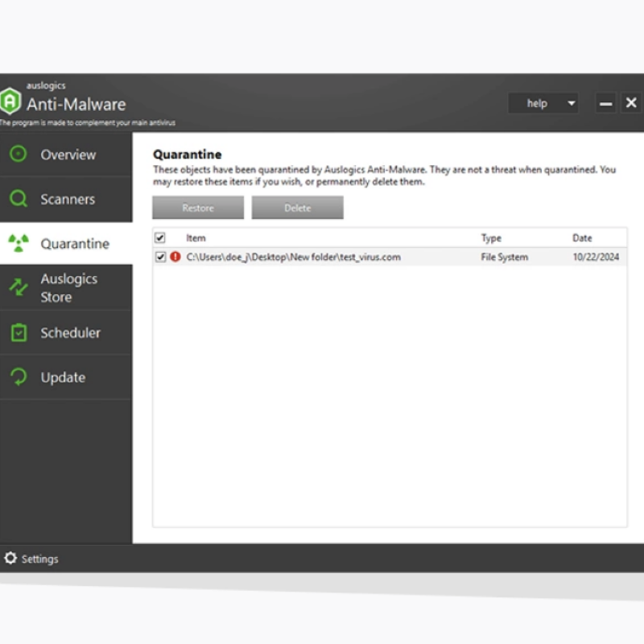Open Quarantine via the radiation icon
Viewport: 644px width, 644px height.
[x=18, y=243]
